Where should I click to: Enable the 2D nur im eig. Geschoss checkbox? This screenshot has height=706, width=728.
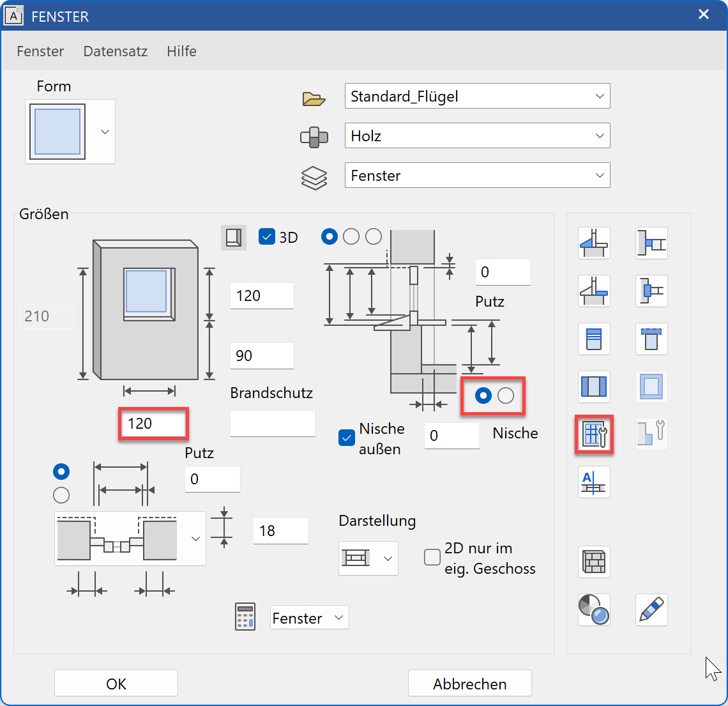click(x=432, y=557)
